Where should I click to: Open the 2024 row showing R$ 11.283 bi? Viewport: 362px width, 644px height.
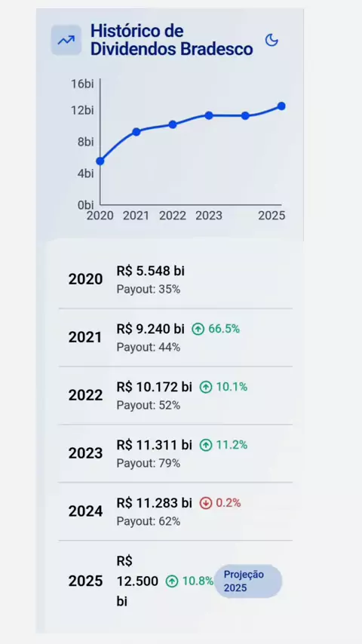click(x=176, y=511)
